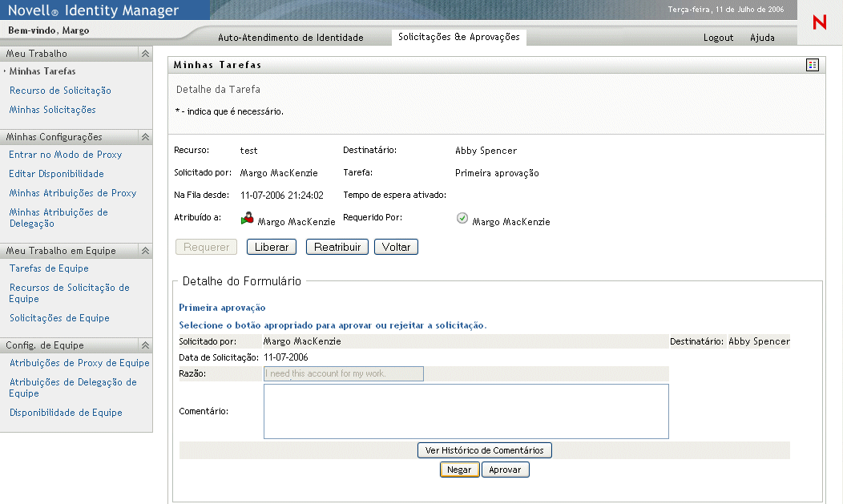Viewport: 843px width, 504px height.
Task: Open Ver Histórico de Comentários
Action: coord(484,450)
